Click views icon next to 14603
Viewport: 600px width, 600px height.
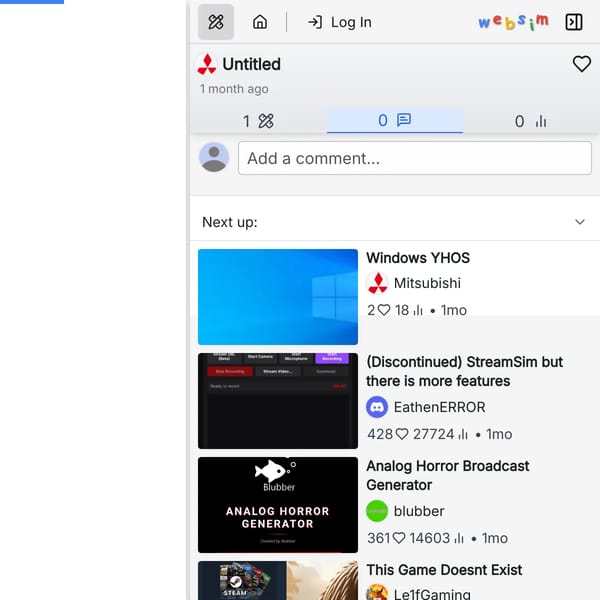[x=459, y=538]
